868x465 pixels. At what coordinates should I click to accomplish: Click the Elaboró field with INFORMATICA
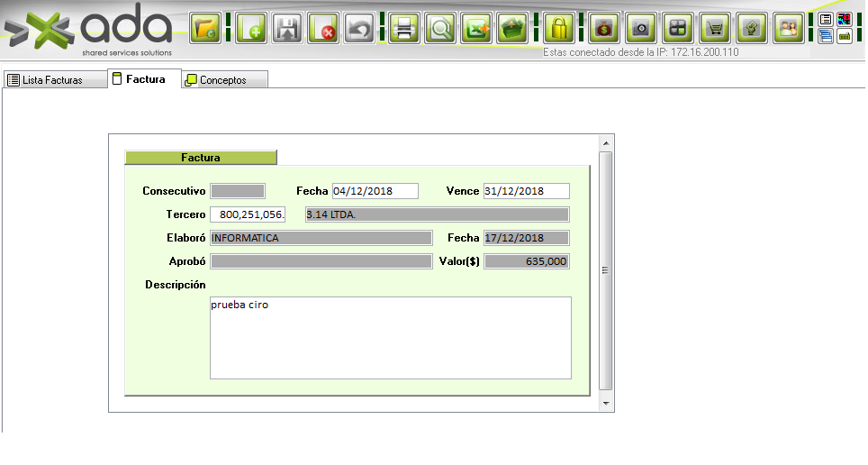tap(321, 238)
